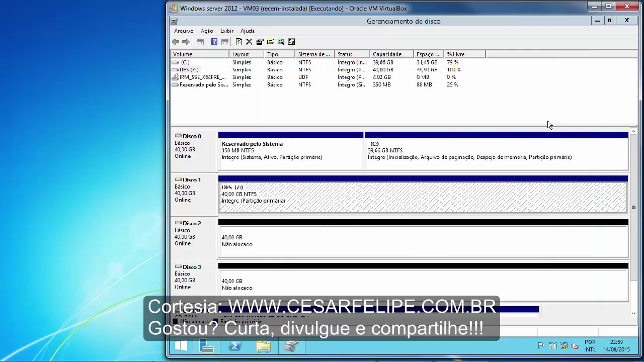Click the Disk Management taskbar icon

[291, 346]
